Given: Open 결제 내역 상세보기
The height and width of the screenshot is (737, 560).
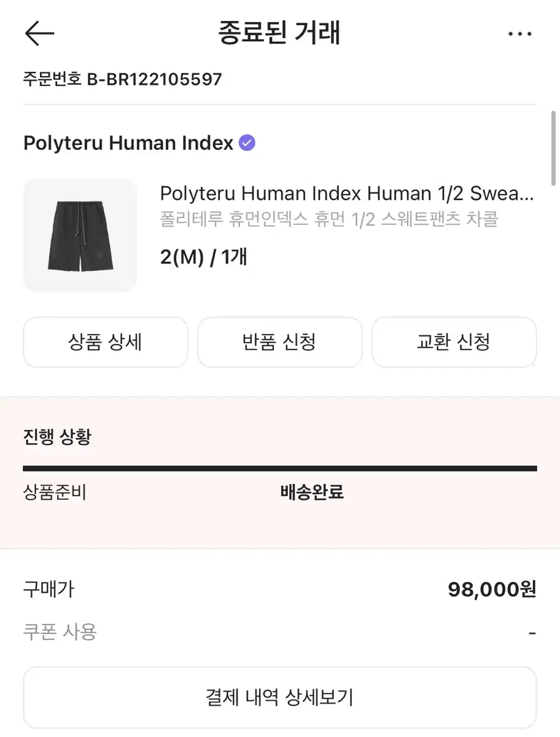Looking at the screenshot, I should point(280,697).
